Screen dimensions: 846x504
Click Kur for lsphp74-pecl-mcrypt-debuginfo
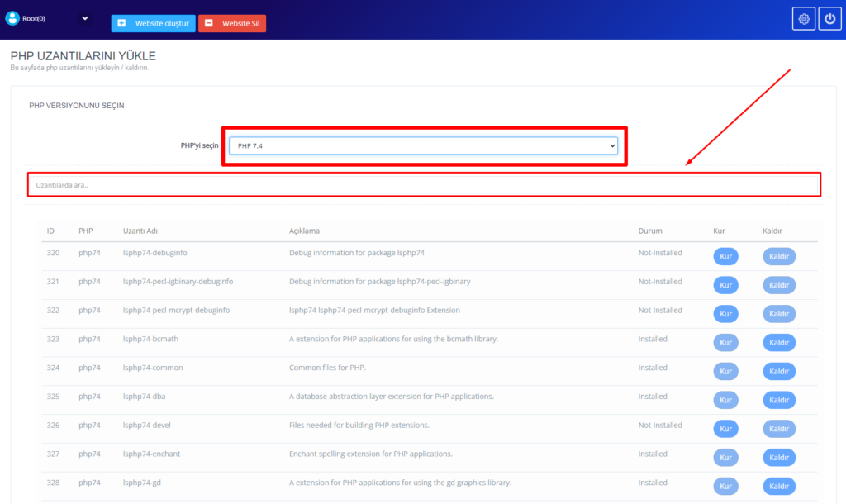(x=725, y=314)
